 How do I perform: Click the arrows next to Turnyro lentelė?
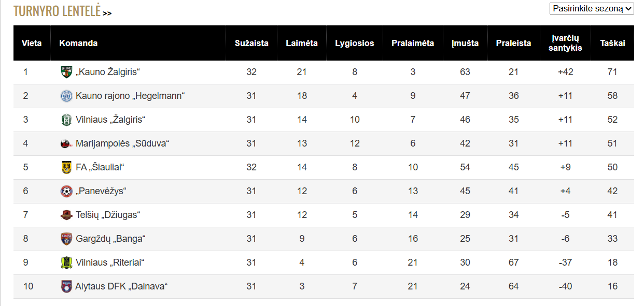click(107, 13)
